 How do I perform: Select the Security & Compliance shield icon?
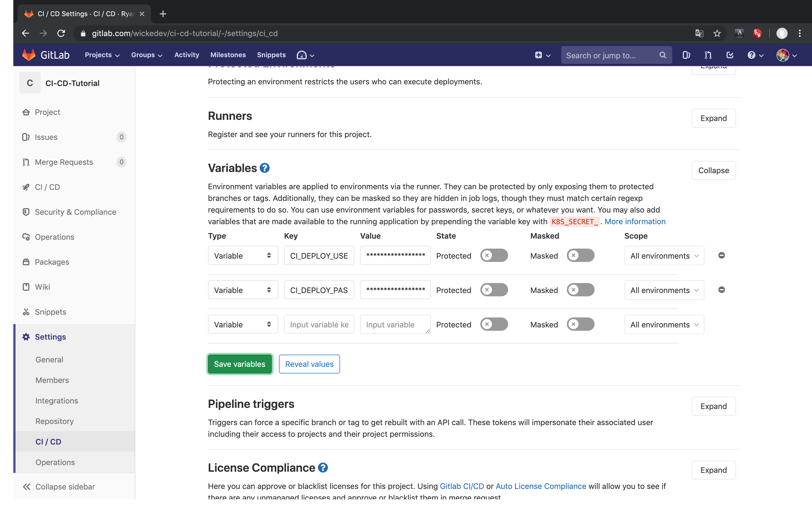tap(27, 212)
